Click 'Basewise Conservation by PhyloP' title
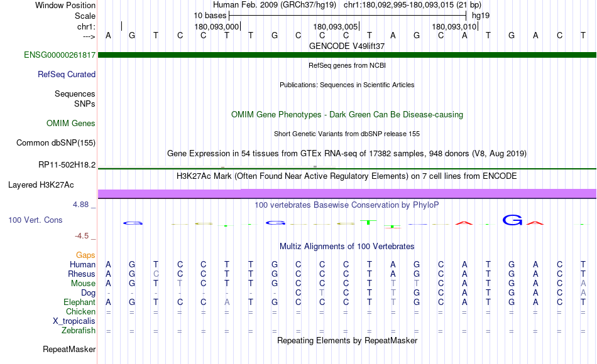The height and width of the screenshot is (364, 597). tap(347, 205)
